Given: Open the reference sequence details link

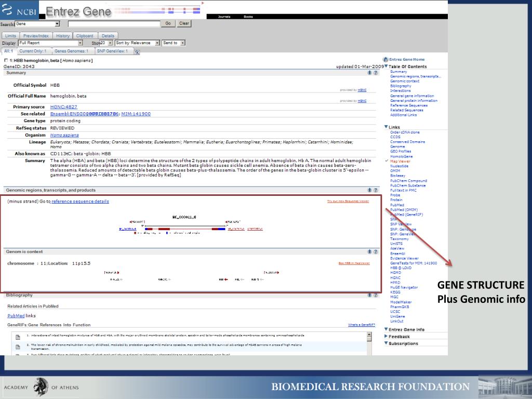Looking at the screenshot, I should click(80, 201).
